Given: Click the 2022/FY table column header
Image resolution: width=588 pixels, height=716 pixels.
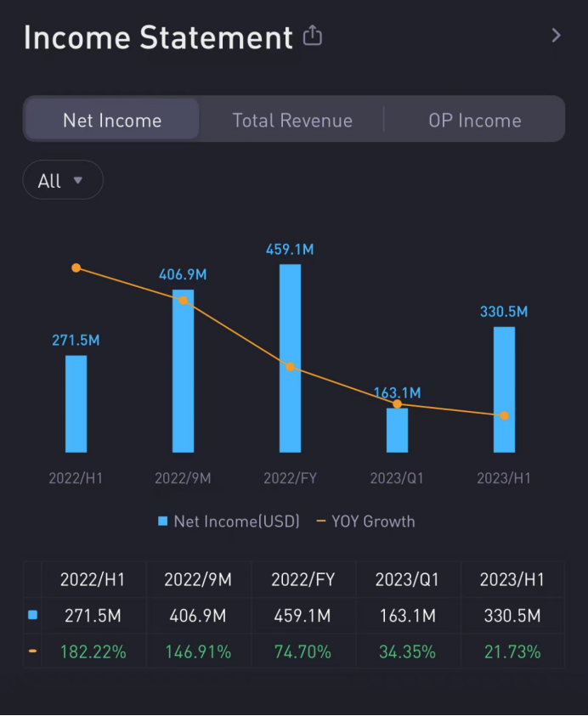Looking at the screenshot, I should (302, 579).
